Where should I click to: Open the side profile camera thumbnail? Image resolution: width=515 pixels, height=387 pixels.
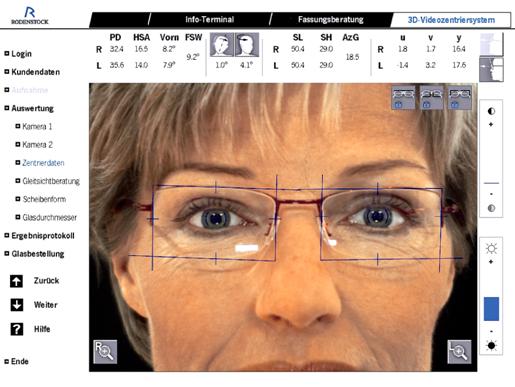491,70
